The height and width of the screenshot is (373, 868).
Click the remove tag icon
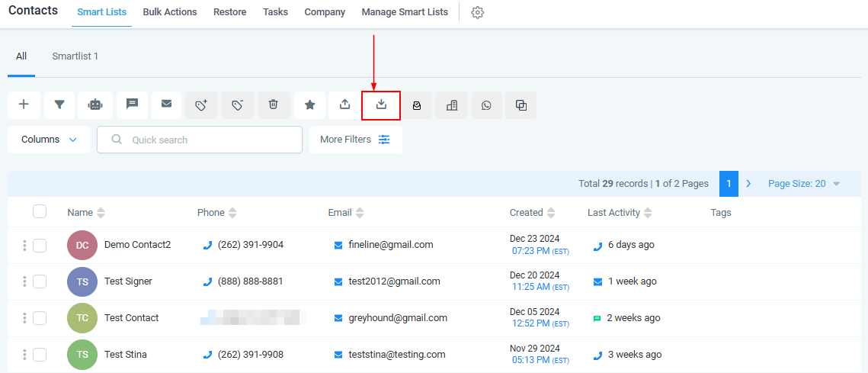tap(238, 105)
